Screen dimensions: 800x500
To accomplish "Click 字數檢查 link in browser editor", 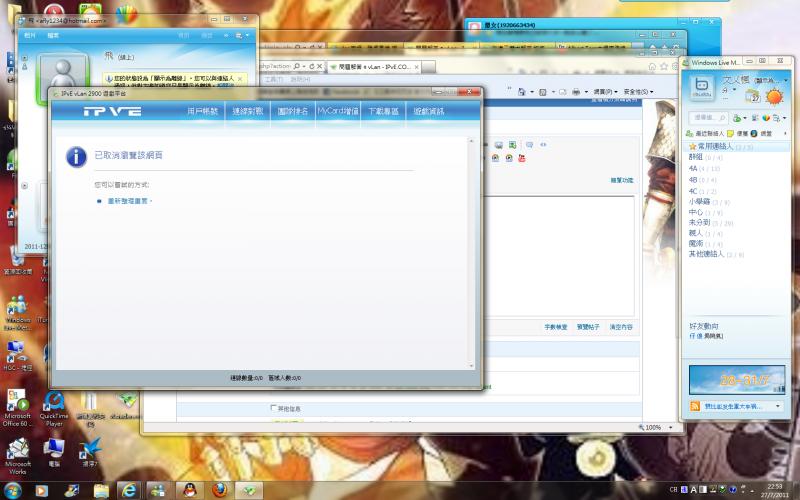I will (556, 327).
